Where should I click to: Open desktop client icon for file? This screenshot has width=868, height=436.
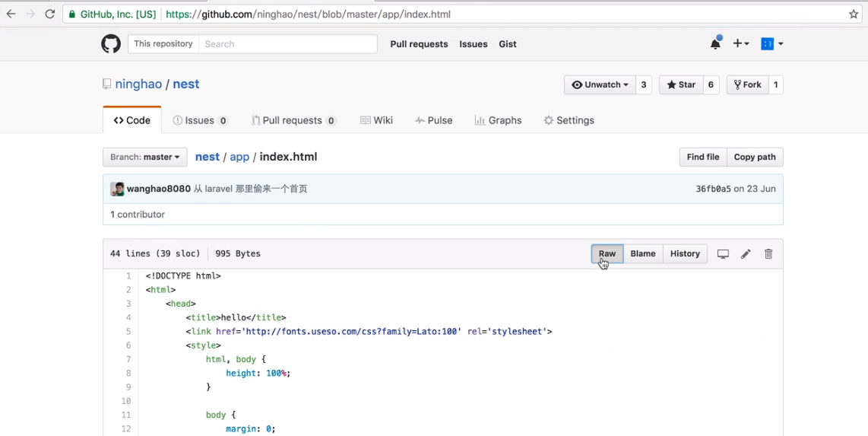[x=723, y=253]
